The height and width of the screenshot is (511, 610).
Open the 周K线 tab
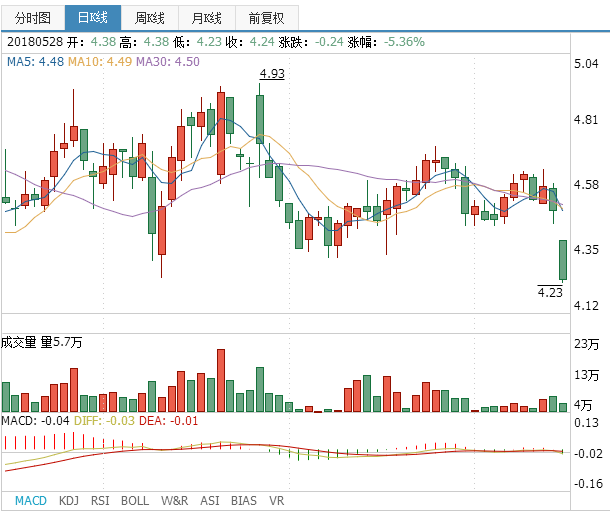pyautogui.click(x=150, y=18)
